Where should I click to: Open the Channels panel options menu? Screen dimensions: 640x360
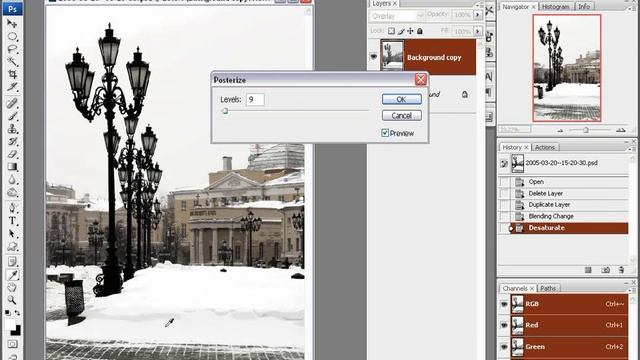632,289
